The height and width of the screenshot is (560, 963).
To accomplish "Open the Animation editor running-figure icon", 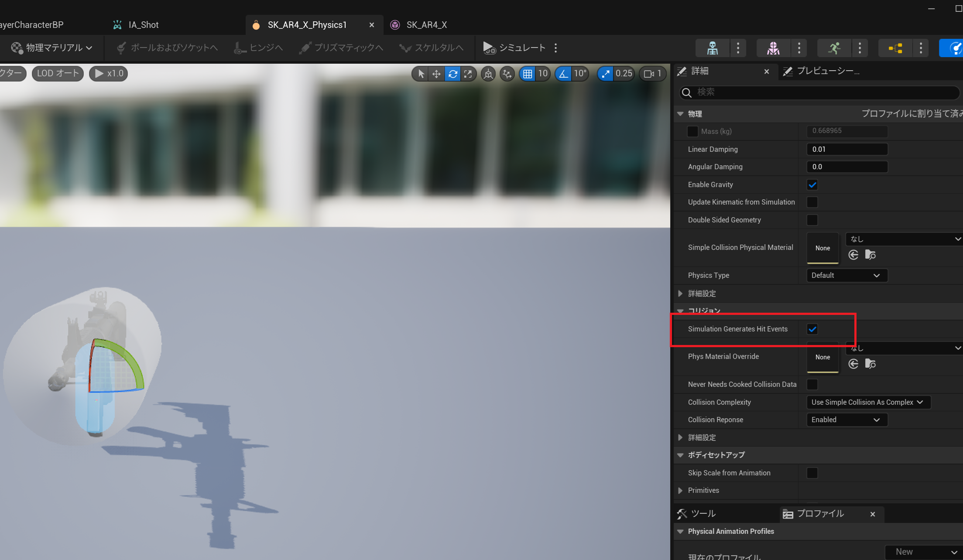I will [834, 48].
